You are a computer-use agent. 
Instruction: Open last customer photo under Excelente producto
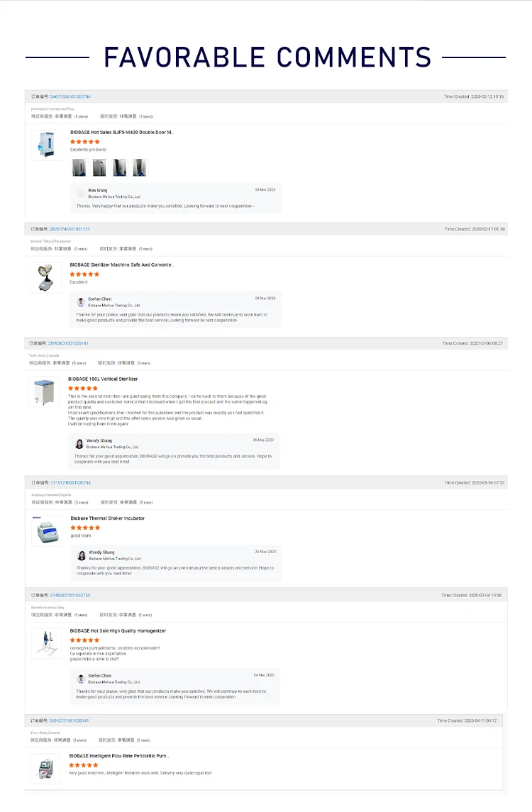point(140,167)
